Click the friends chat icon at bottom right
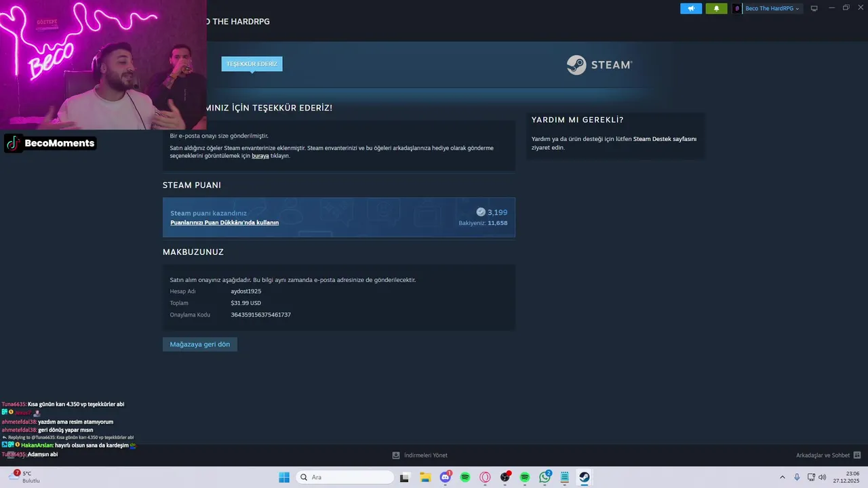868x488 pixels. click(857, 455)
